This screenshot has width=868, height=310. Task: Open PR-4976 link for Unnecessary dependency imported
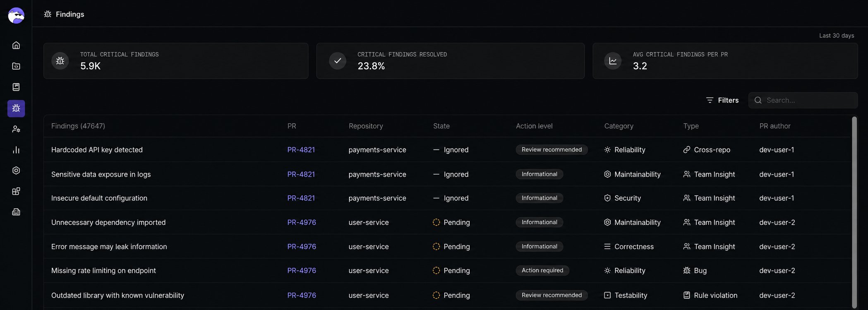click(x=302, y=222)
